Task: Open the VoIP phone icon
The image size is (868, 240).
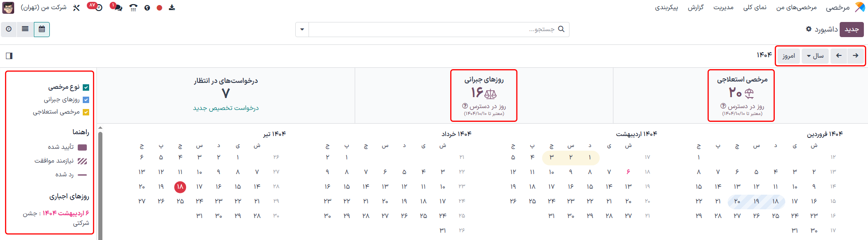Action: 133,8
